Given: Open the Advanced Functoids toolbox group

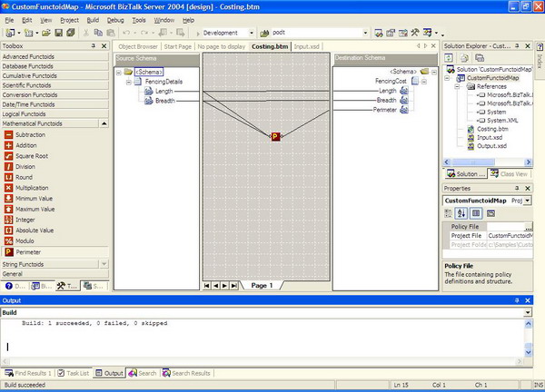Looking at the screenshot, I should pos(54,56).
